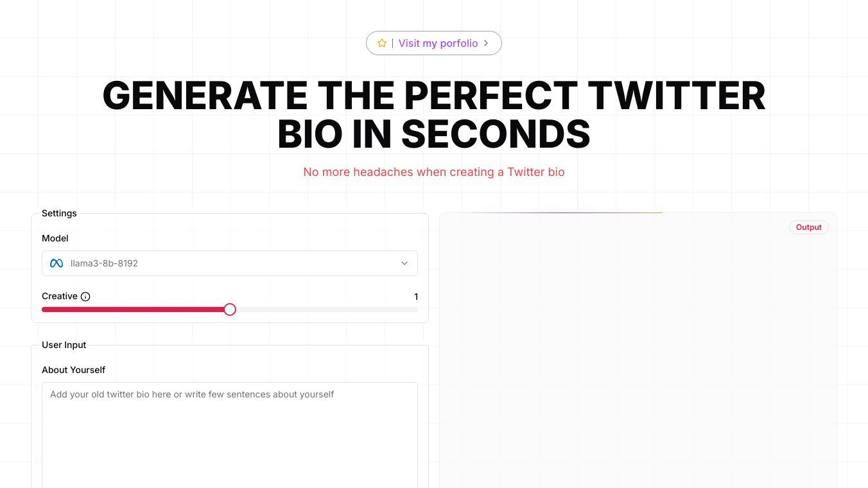868x488 pixels.
Task: Click the Settings section legend
Action: [x=59, y=213]
